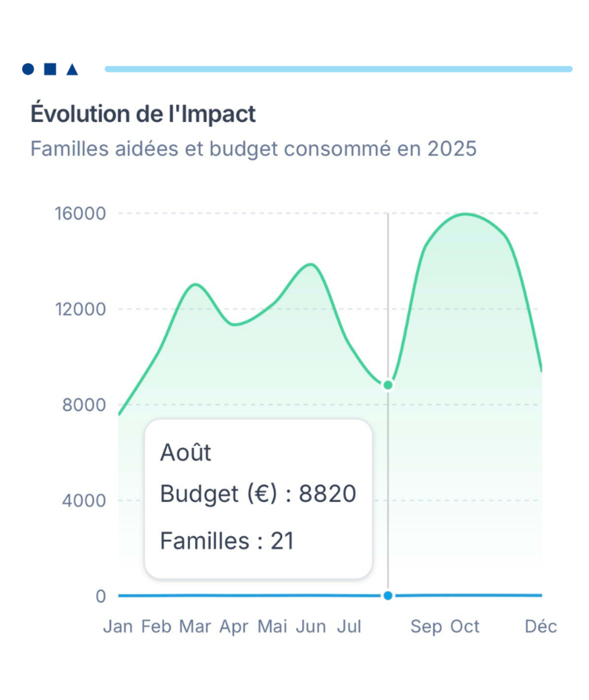Click the dark blue triangle icon

click(x=72, y=70)
